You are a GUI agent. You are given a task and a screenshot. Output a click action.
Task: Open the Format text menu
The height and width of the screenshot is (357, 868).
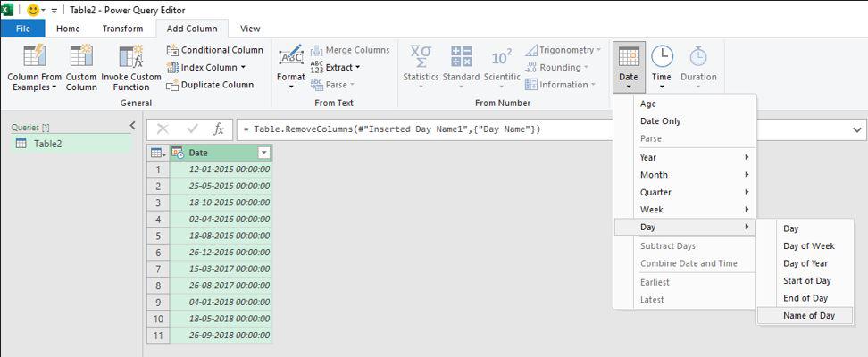[290, 68]
